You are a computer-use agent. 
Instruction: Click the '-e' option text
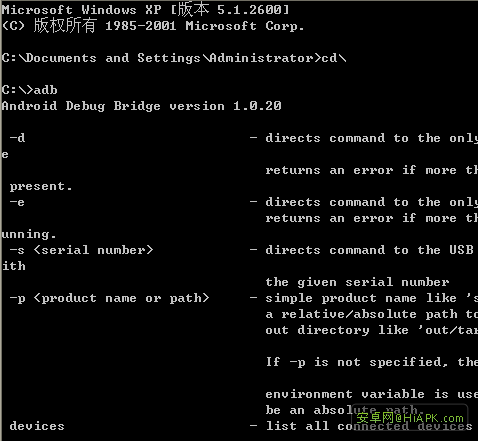[x=17, y=202]
